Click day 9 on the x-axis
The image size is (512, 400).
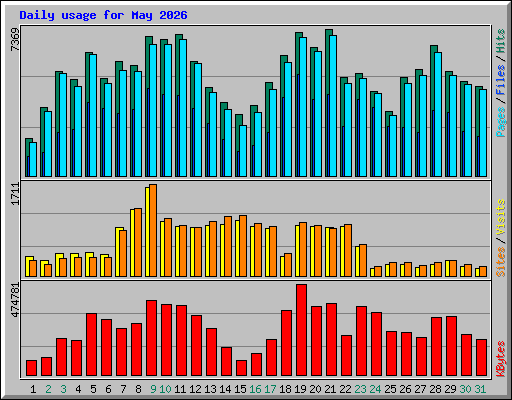[153, 389]
